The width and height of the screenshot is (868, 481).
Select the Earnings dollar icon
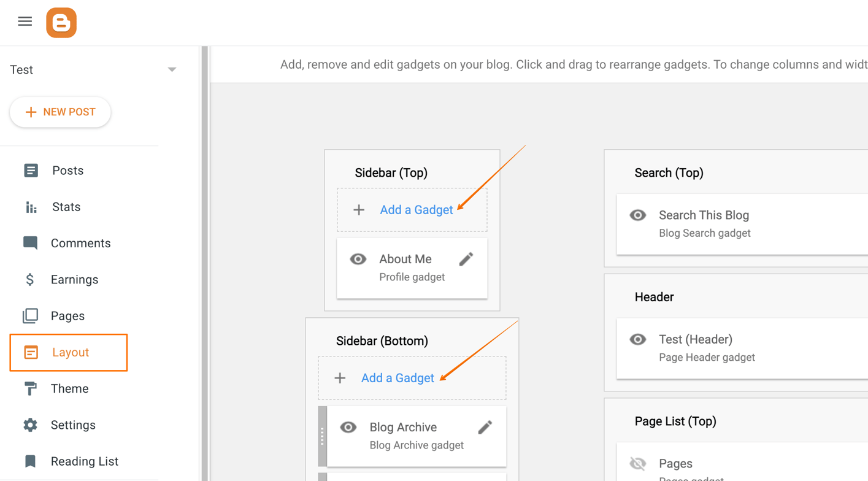(31, 279)
